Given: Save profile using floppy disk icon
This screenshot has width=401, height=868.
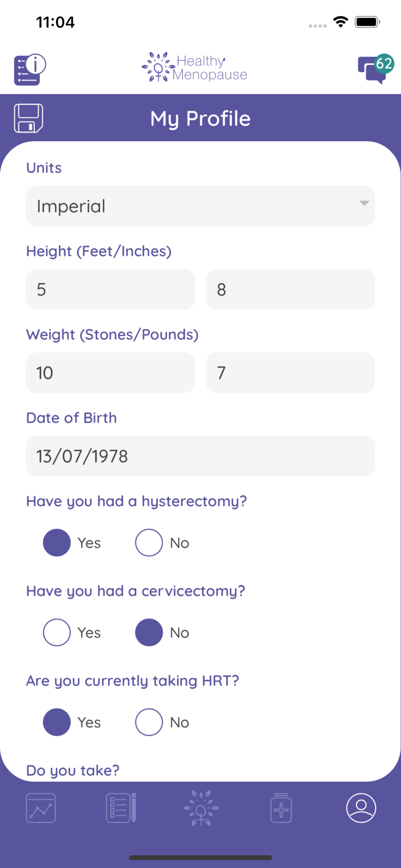Looking at the screenshot, I should coord(28,119).
